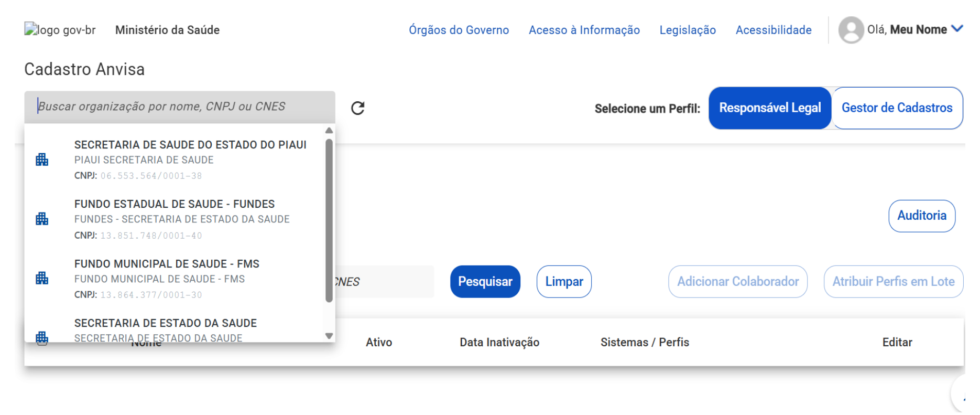Go to Legislação link

(688, 30)
